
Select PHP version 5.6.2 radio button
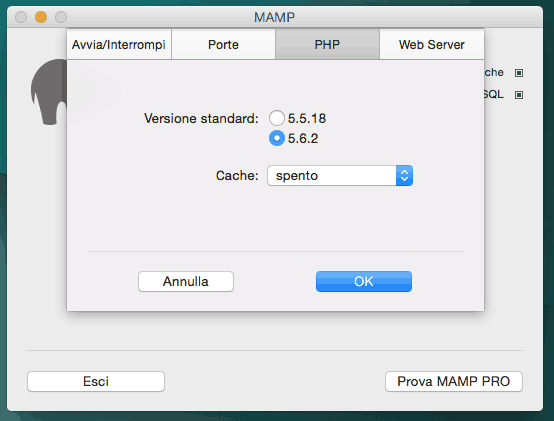click(x=277, y=138)
